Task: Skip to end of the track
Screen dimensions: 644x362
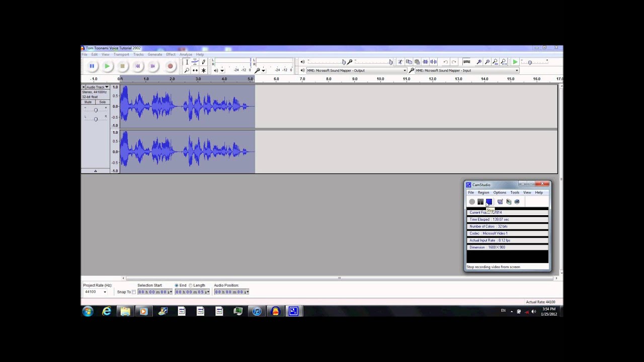Action: (x=153, y=66)
